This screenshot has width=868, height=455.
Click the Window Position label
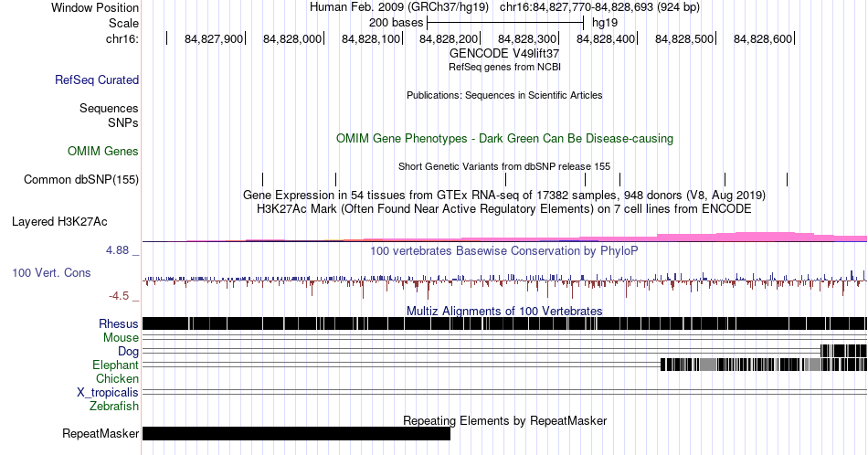pyautogui.click(x=95, y=7)
